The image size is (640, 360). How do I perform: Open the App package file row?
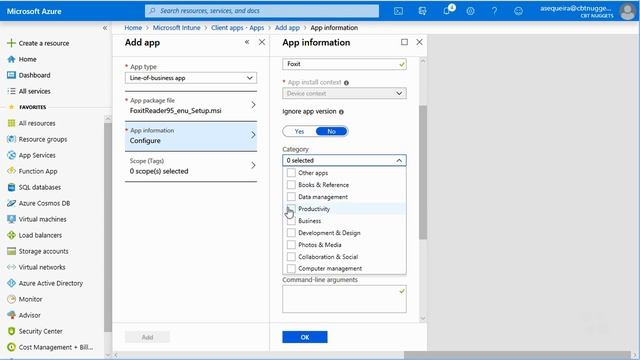(191, 106)
